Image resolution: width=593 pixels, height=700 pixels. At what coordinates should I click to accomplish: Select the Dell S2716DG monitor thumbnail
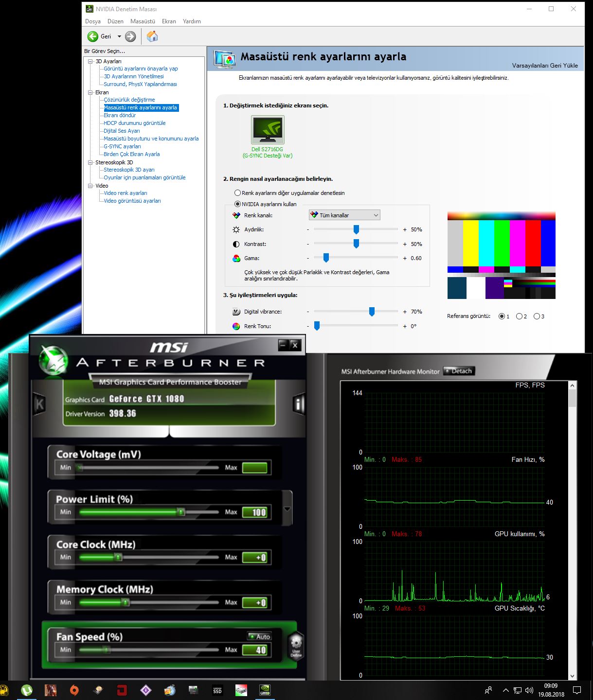(268, 129)
